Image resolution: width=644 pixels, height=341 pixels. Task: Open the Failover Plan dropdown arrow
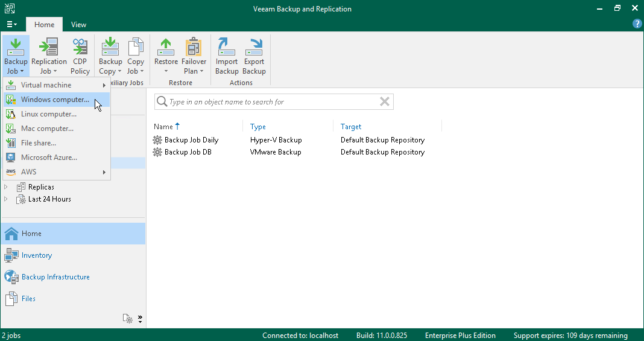pyautogui.click(x=201, y=71)
